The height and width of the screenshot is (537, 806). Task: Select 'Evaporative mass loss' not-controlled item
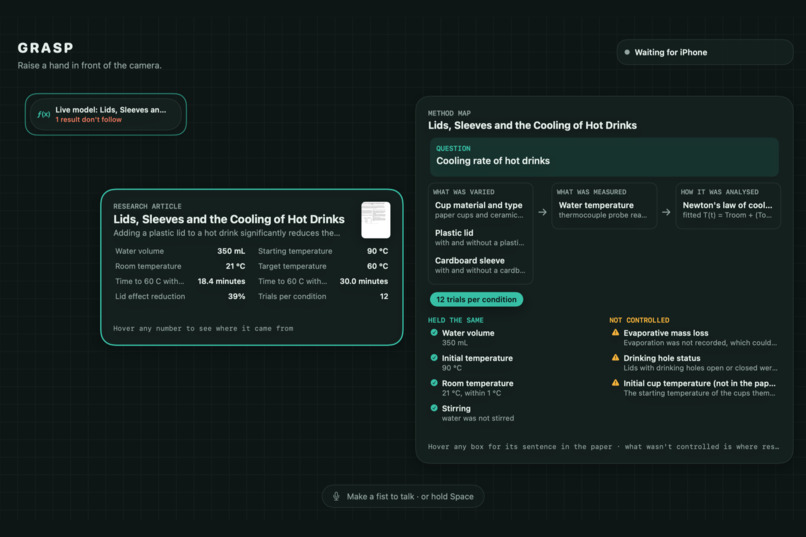(x=694, y=338)
